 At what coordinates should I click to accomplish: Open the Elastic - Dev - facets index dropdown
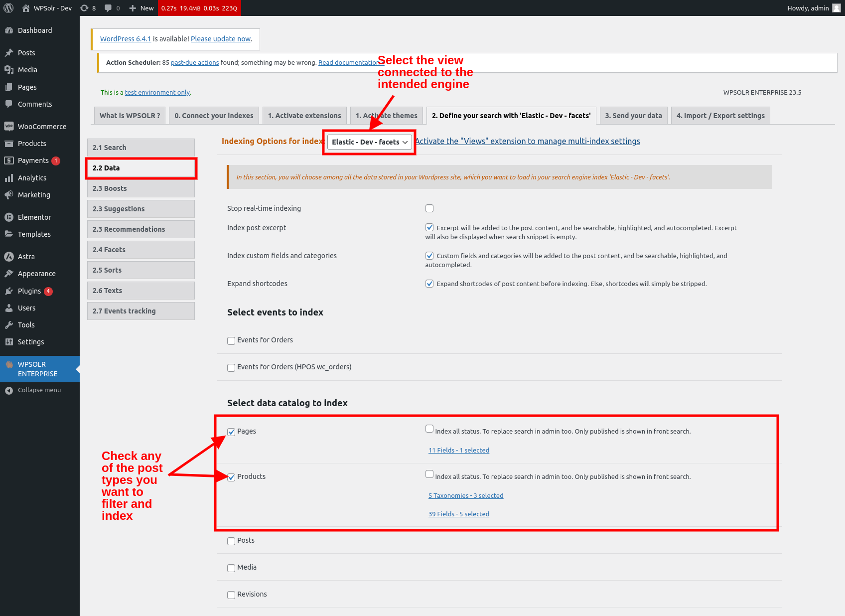[369, 142]
